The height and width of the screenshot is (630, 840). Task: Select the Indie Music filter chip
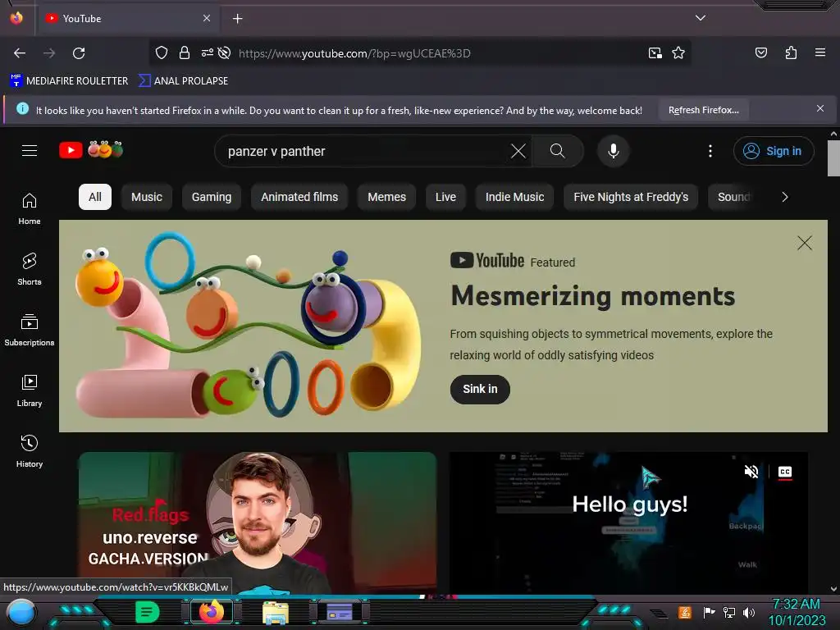coord(515,197)
